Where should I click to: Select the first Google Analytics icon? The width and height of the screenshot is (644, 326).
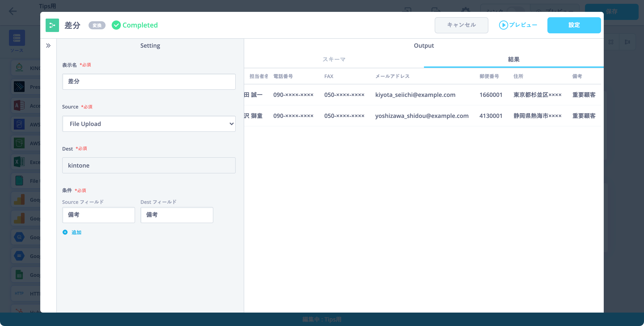click(x=19, y=199)
